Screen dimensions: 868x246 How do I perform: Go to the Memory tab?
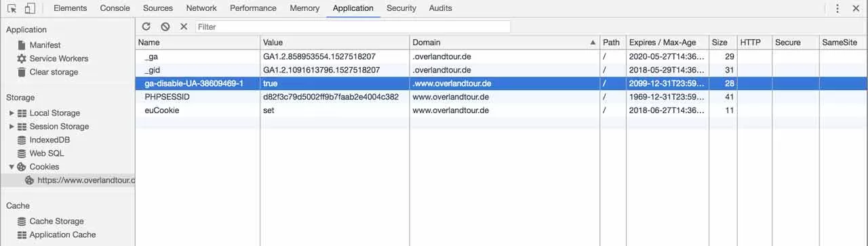(304, 8)
